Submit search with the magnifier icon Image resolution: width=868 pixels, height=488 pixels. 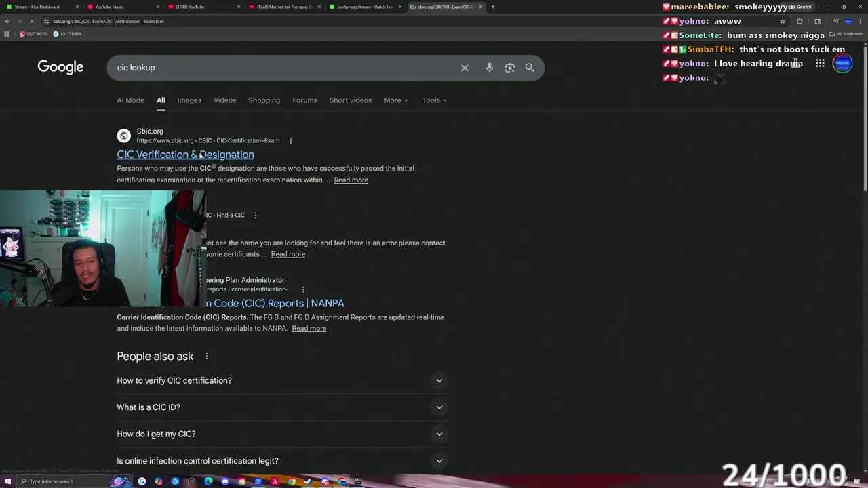(530, 68)
